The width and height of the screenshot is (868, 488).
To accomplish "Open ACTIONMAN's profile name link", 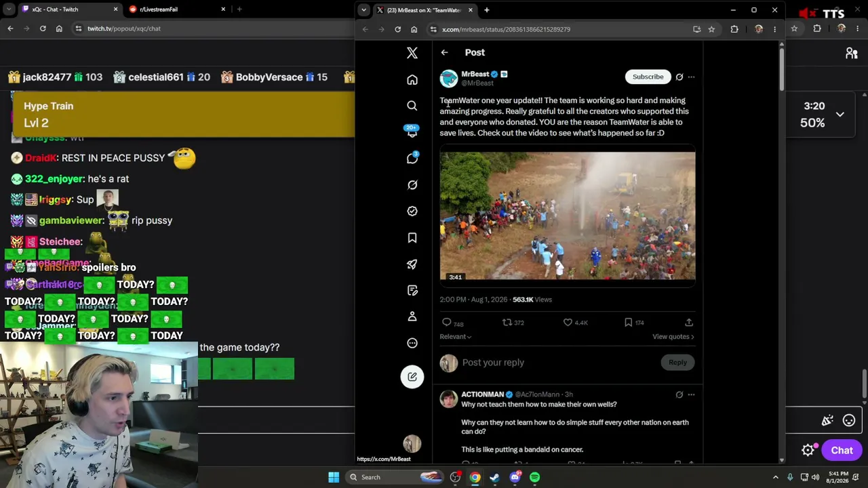I will tap(482, 394).
